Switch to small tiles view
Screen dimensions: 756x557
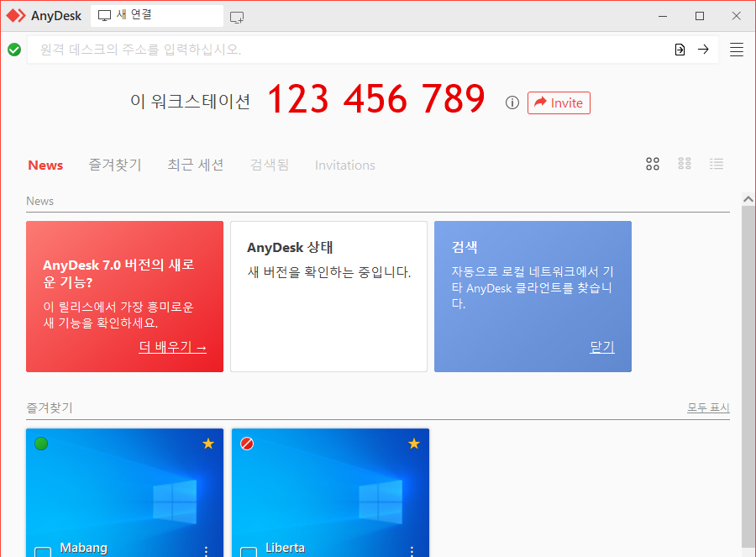[x=685, y=164]
